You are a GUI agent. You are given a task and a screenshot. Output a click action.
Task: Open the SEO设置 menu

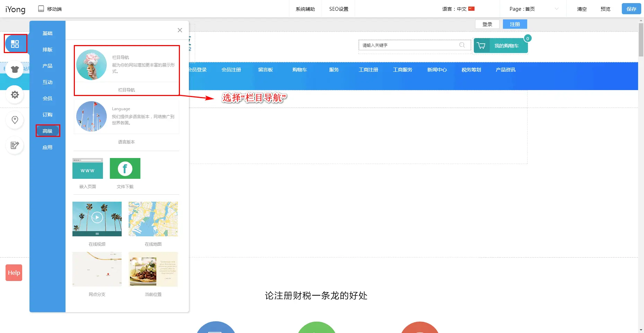pos(339,9)
